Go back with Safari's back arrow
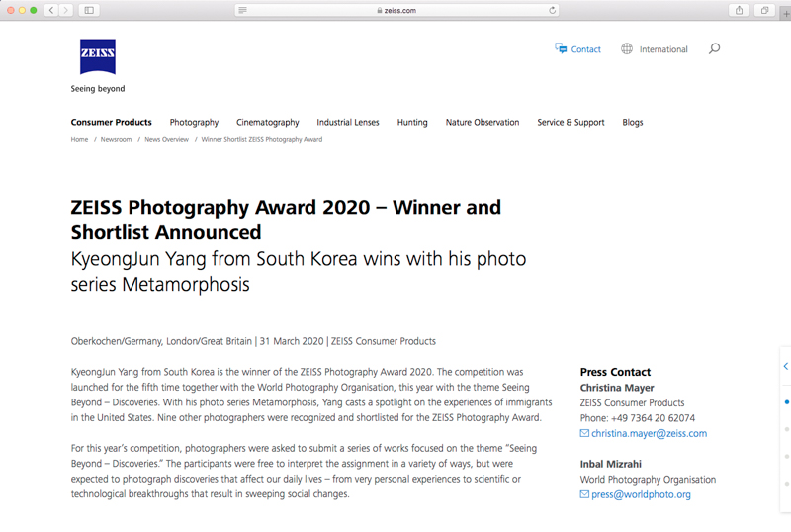Screen dimensions: 791x532 (x=51, y=10)
